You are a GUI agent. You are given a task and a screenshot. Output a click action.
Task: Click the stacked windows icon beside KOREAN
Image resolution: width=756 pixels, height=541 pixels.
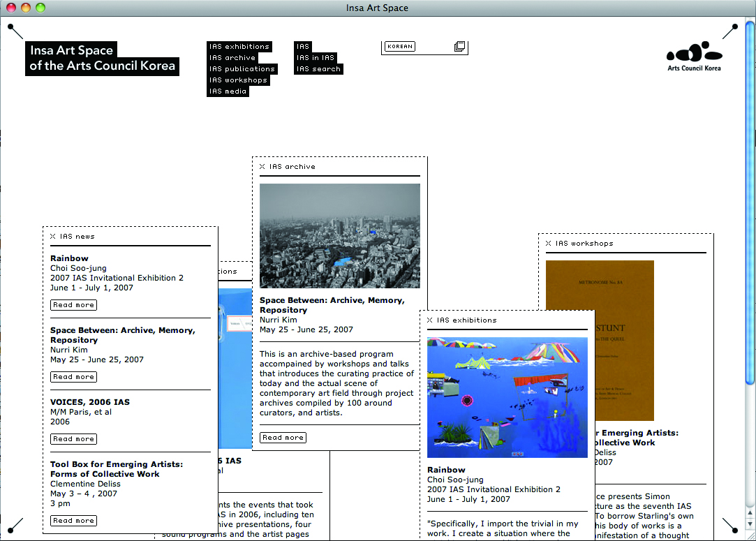point(459,47)
